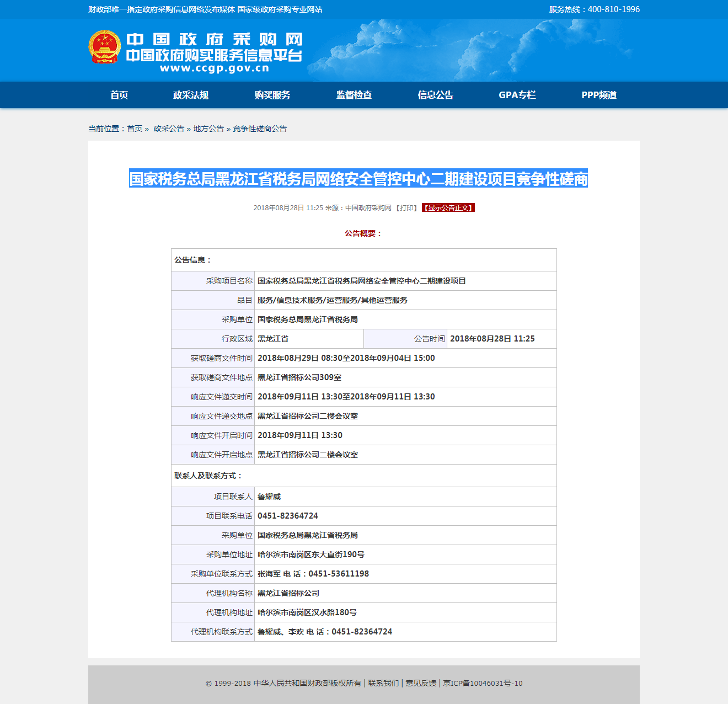Viewport: 728px width, 704px height.
Task: Click the www.ccgp.gov.cn URL text
Action: pos(215,68)
